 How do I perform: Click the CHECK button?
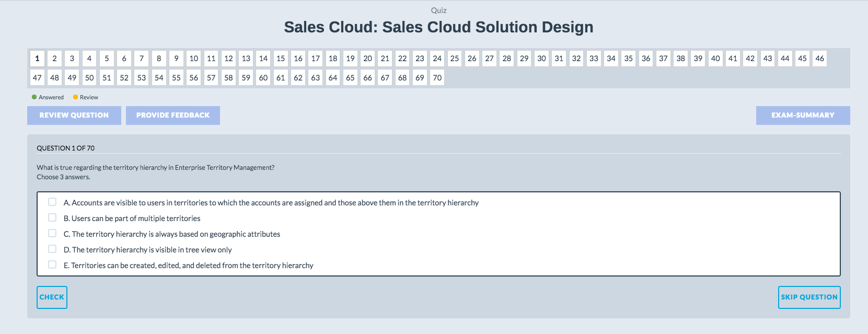pyautogui.click(x=52, y=297)
